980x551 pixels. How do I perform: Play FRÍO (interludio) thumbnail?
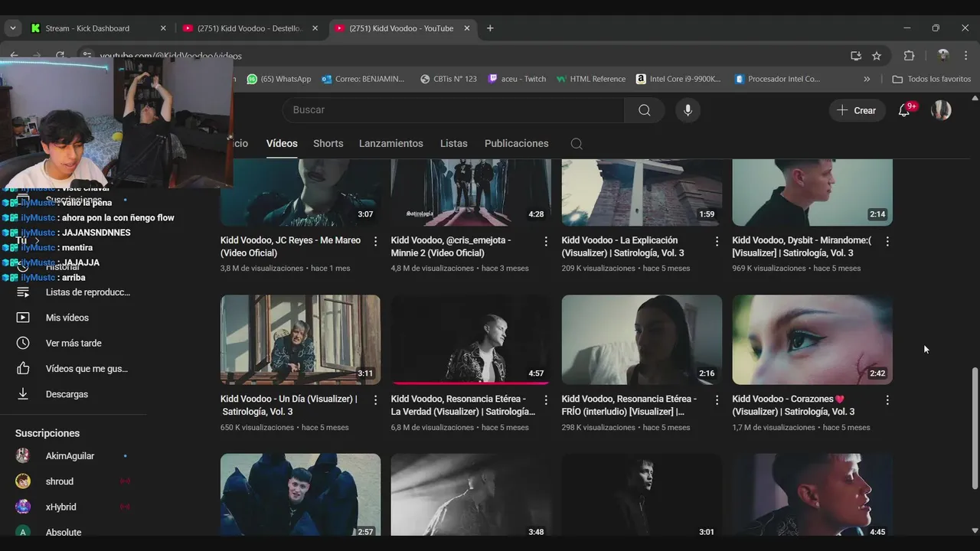(x=642, y=340)
